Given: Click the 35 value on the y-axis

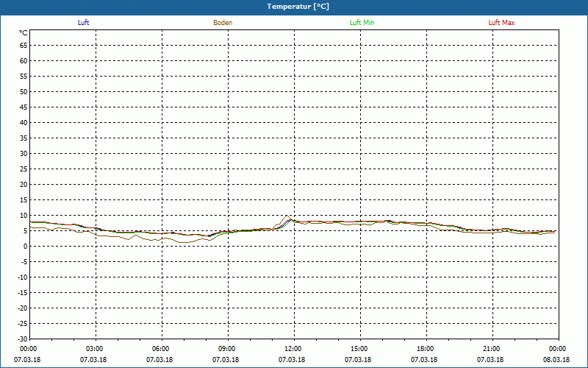Looking at the screenshot, I should [x=24, y=138].
